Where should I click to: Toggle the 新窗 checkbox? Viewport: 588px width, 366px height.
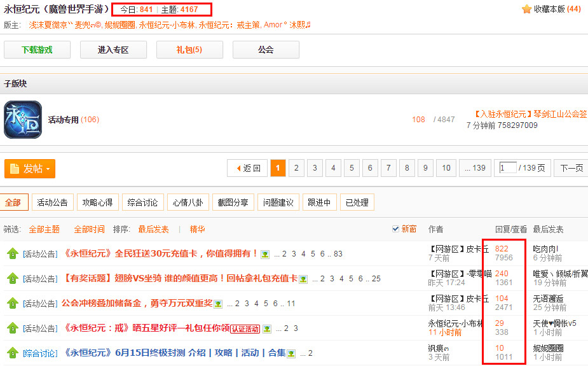[395, 229]
